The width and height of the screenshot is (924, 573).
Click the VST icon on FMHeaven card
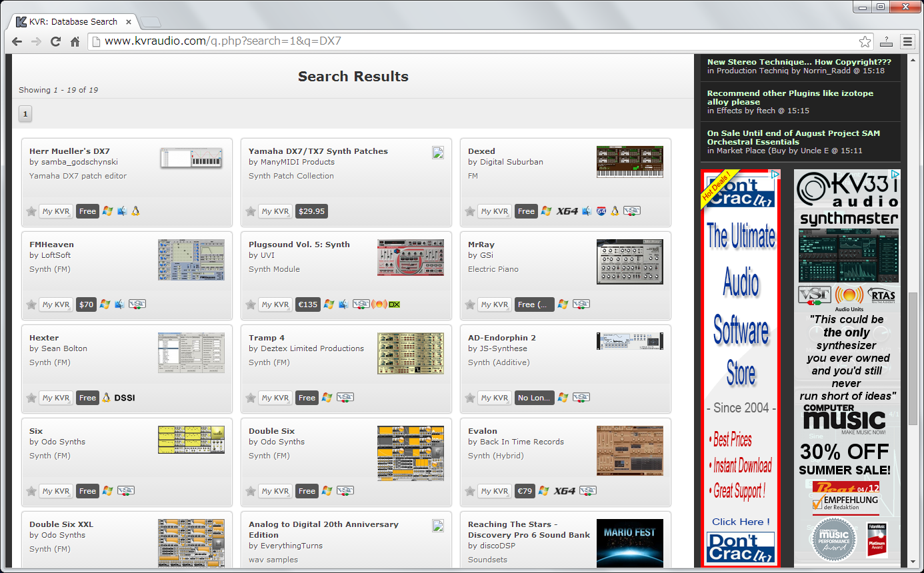[137, 304]
